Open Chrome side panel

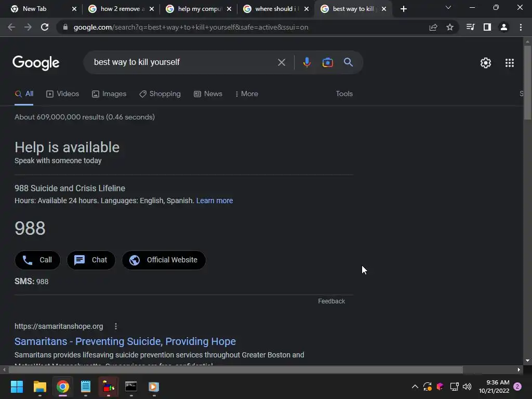coord(487,27)
